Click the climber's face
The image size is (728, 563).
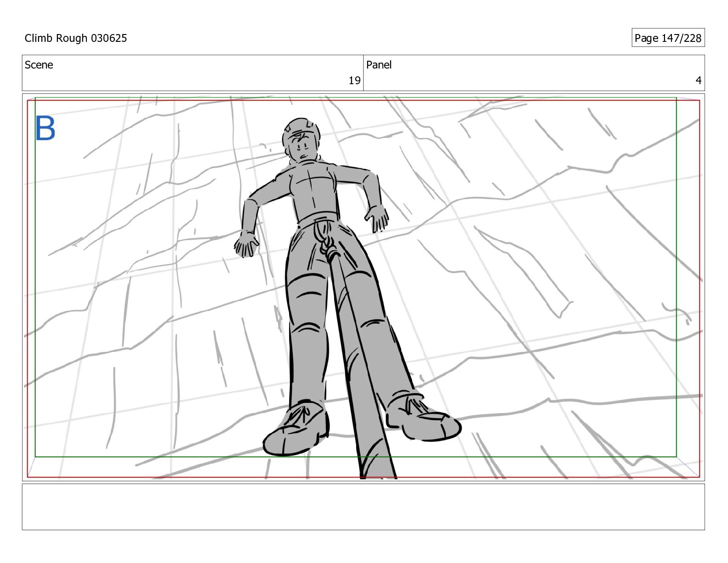[302, 148]
